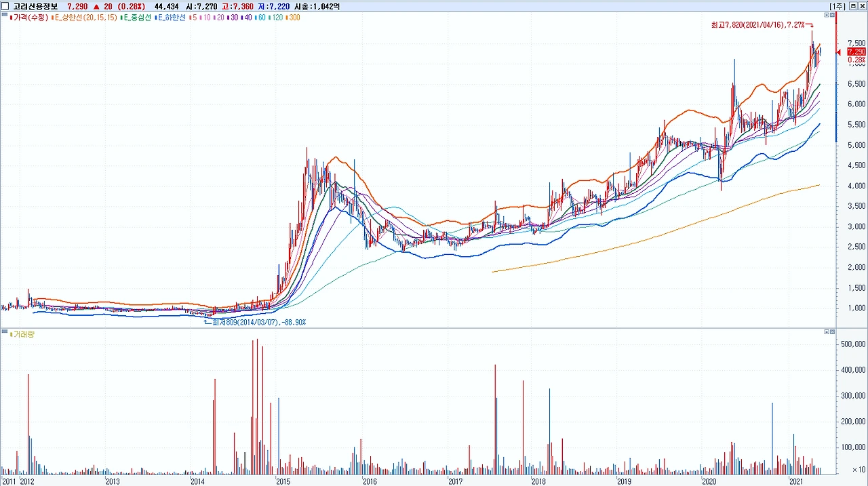Screen dimensions: 868x486
Task: Click the ×10 volume scale multiplier
Action: click(858, 470)
